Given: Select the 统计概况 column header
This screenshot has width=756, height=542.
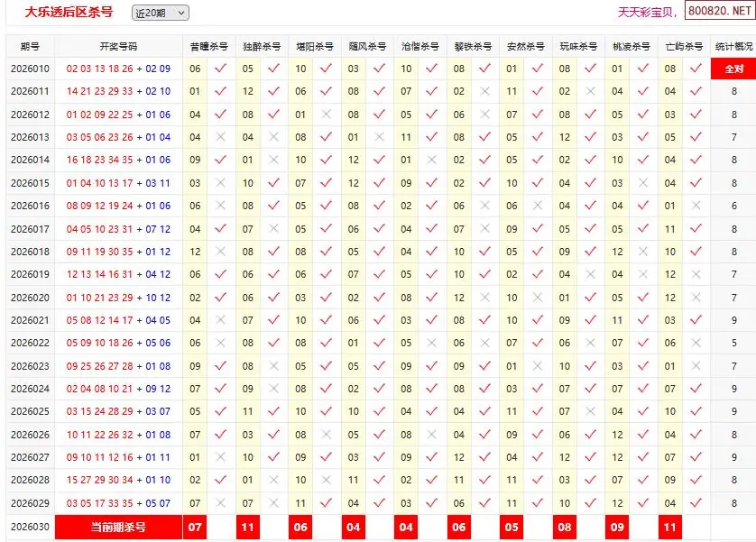Looking at the screenshot, I should 733,46.
